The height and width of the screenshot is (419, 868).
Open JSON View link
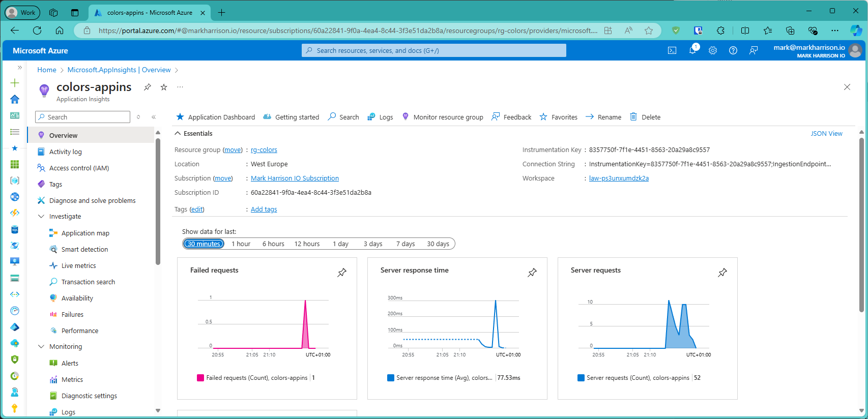click(x=826, y=133)
